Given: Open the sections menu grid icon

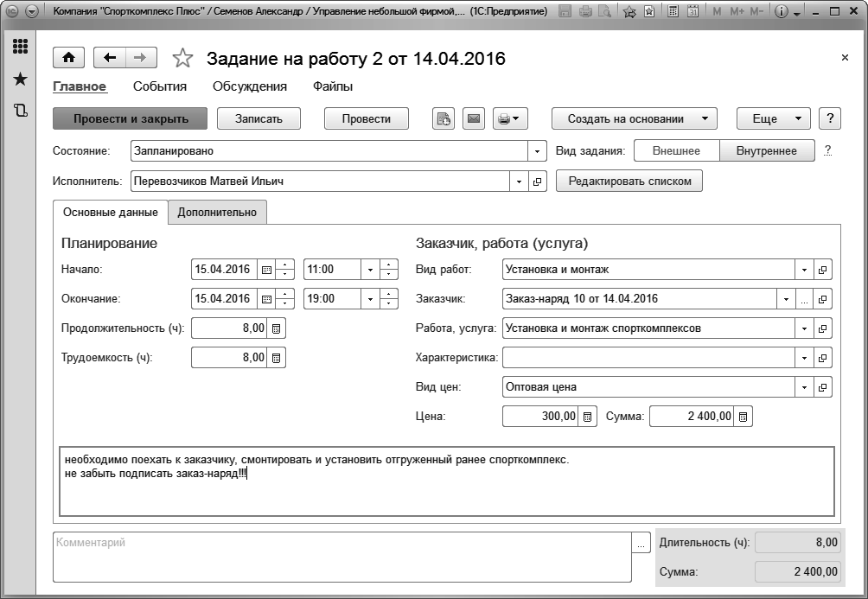Looking at the screenshot, I should coord(20,47).
